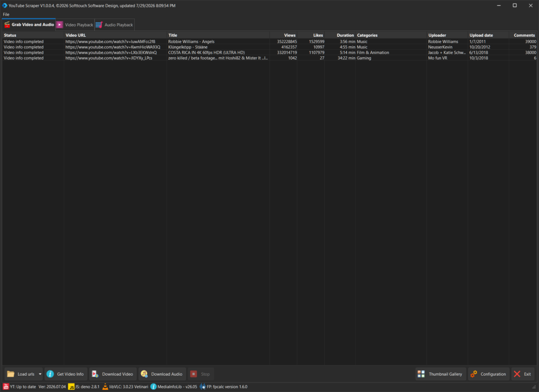Screen dimensions: 539x392
Task: Maximize the YouTube Scraper window
Action: 515,5
